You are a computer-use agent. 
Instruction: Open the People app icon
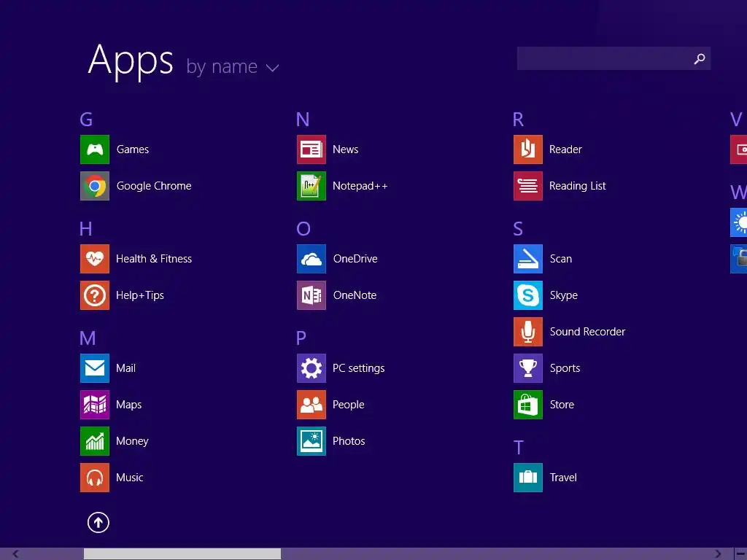pyautogui.click(x=311, y=405)
